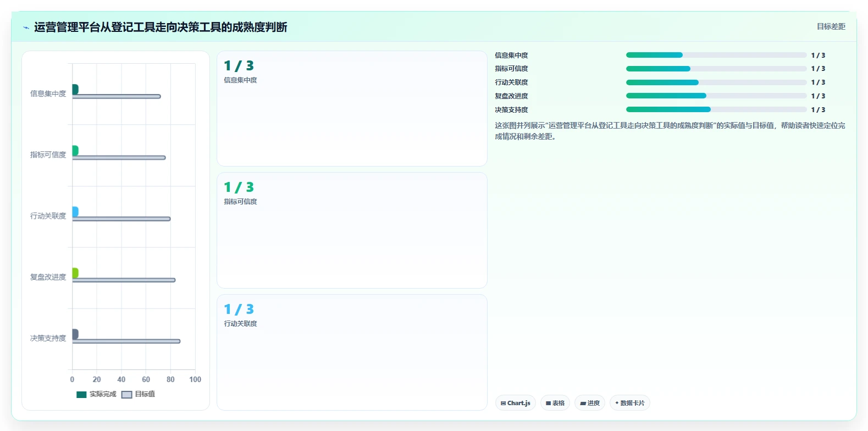
Task: Click the 行动关联度 chart axis label
Action: pos(48,215)
